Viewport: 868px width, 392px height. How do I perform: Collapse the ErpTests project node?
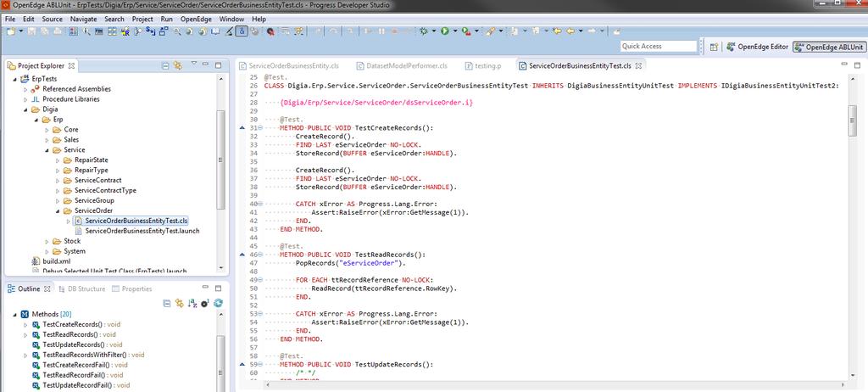[14, 79]
